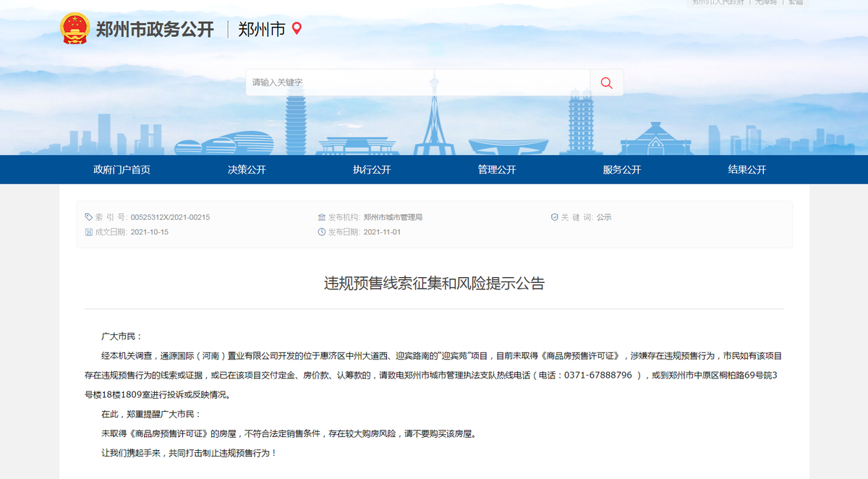Image resolution: width=868 pixels, height=479 pixels.
Task: Click the red location pin icon
Action: click(x=296, y=29)
